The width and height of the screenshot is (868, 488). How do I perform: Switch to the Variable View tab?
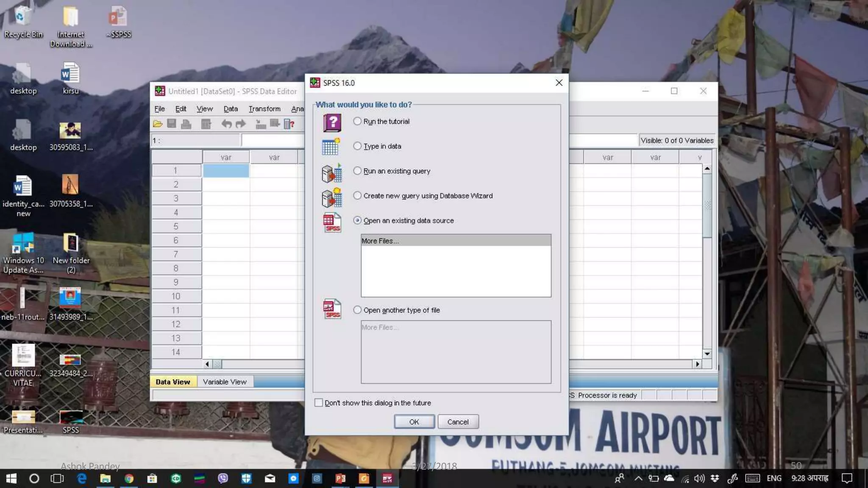(224, 382)
